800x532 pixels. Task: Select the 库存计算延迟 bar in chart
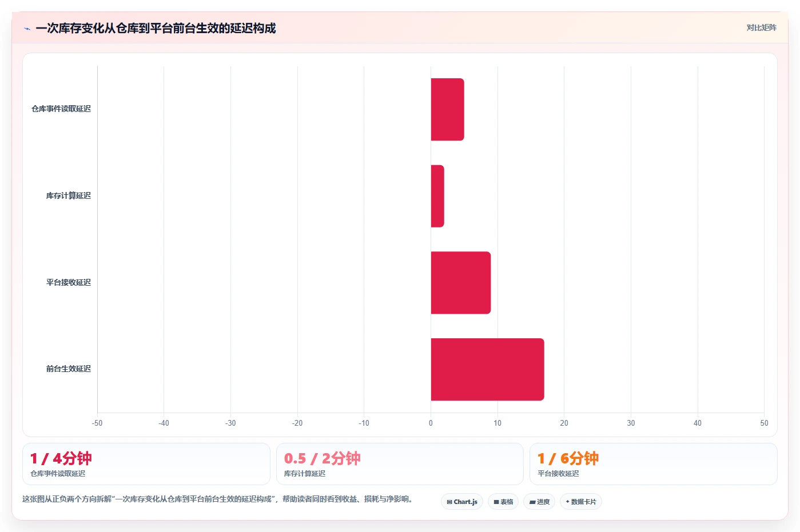[437, 196]
